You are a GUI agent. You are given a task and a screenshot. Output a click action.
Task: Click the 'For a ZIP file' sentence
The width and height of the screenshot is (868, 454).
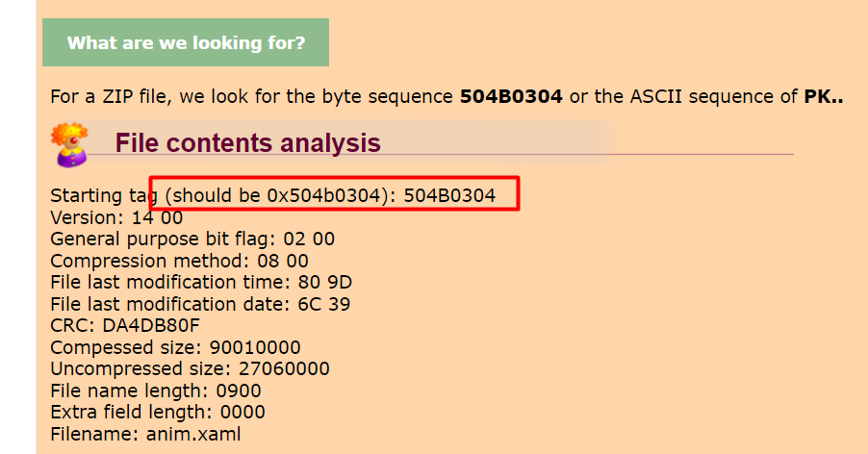447,97
